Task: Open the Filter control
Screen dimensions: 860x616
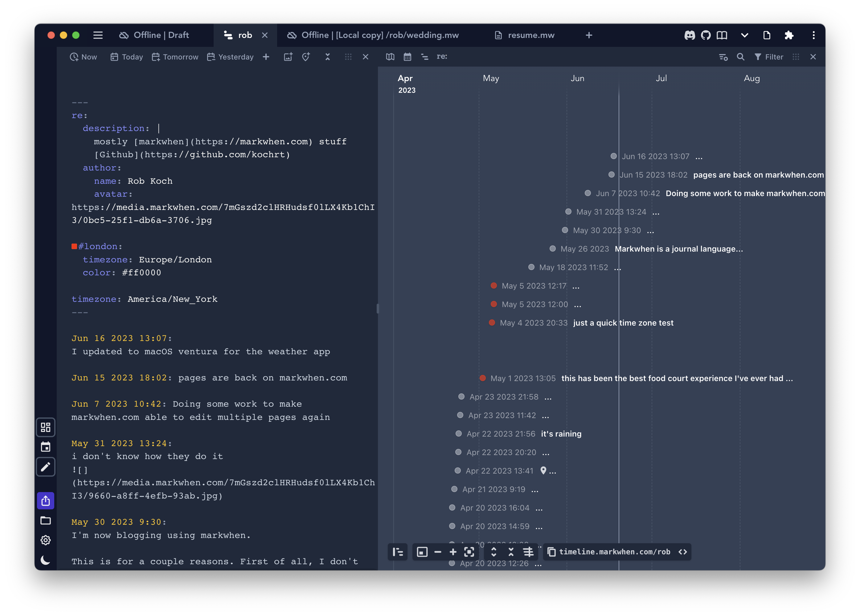Action: [769, 57]
